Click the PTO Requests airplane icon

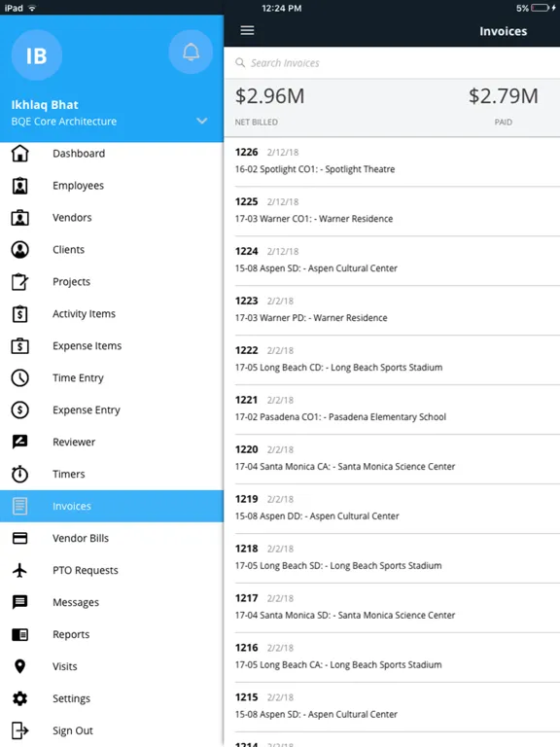[x=20, y=570]
